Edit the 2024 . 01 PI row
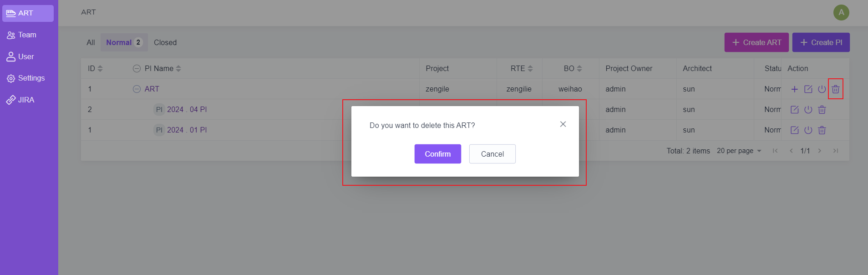Image resolution: width=868 pixels, height=275 pixels. 794,130
